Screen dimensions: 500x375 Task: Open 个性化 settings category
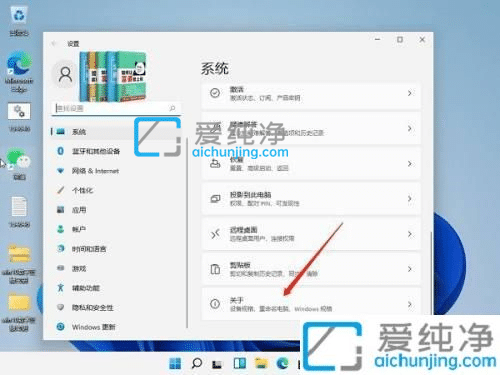115,190
